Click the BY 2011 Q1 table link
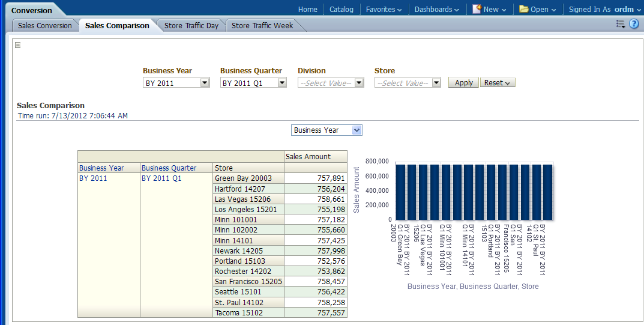 [x=161, y=178]
